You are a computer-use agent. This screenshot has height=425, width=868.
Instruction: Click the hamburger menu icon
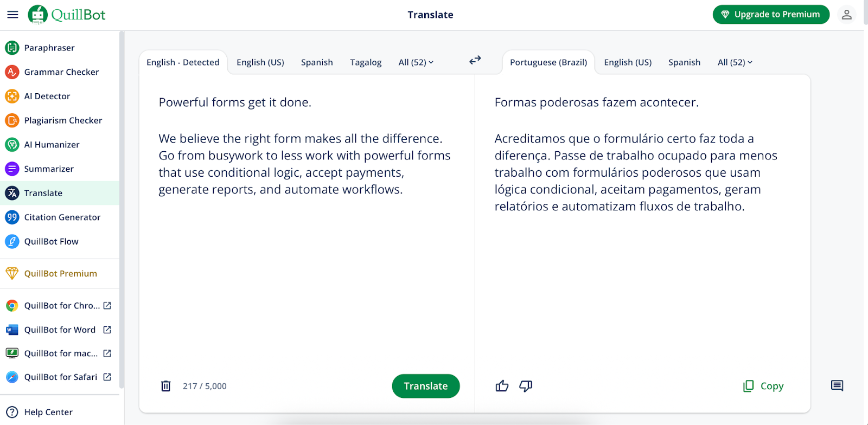(12, 15)
